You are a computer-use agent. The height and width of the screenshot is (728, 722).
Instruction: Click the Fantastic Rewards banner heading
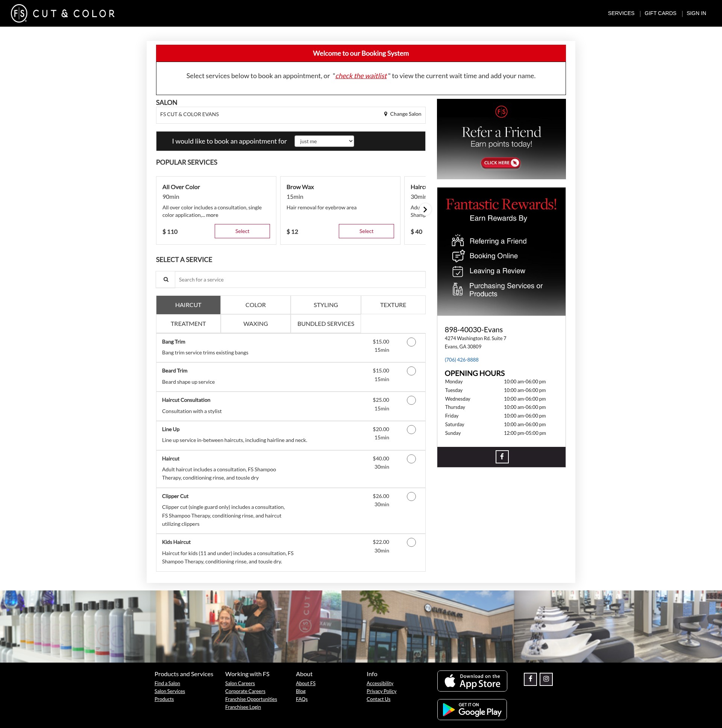click(x=501, y=204)
